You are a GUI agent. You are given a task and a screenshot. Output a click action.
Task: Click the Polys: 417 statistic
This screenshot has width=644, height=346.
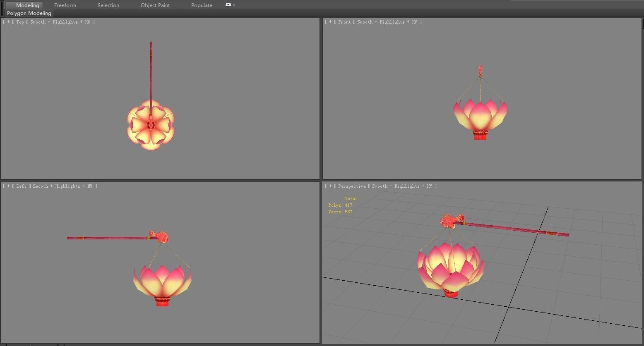pos(340,205)
